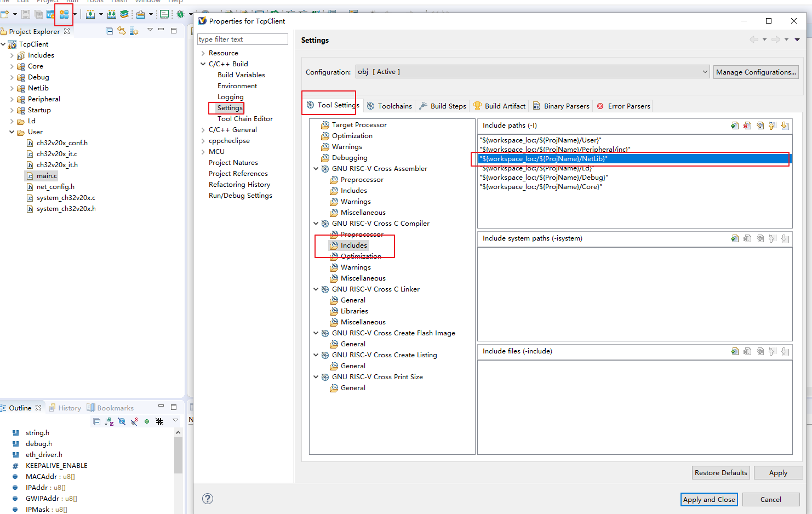Switch to the Tool Settings tab
812x514 pixels.
click(x=333, y=105)
